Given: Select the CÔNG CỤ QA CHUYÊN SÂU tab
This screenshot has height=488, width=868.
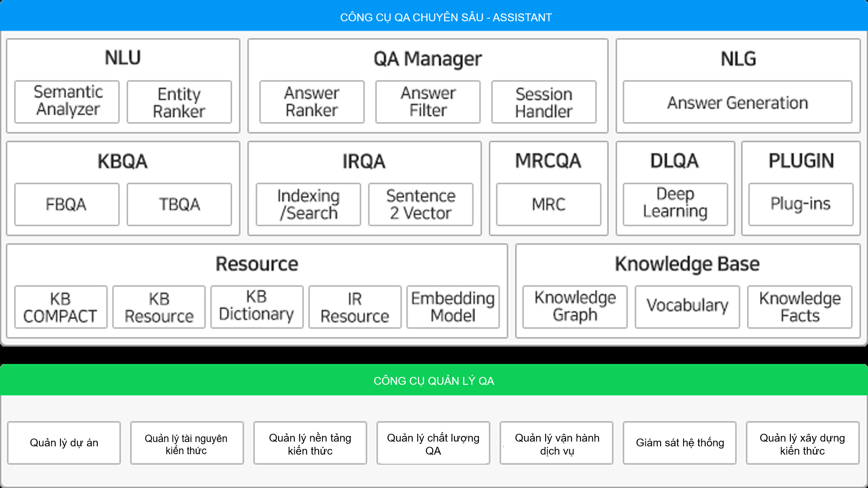Looking at the screenshot, I should (x=434, y=16).
